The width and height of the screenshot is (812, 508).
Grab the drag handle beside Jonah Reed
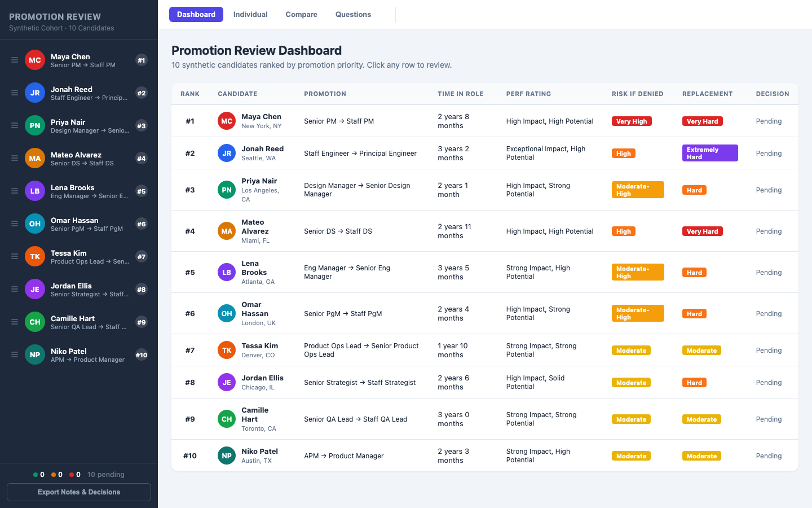pyautogui.click(x=15, y=93)
